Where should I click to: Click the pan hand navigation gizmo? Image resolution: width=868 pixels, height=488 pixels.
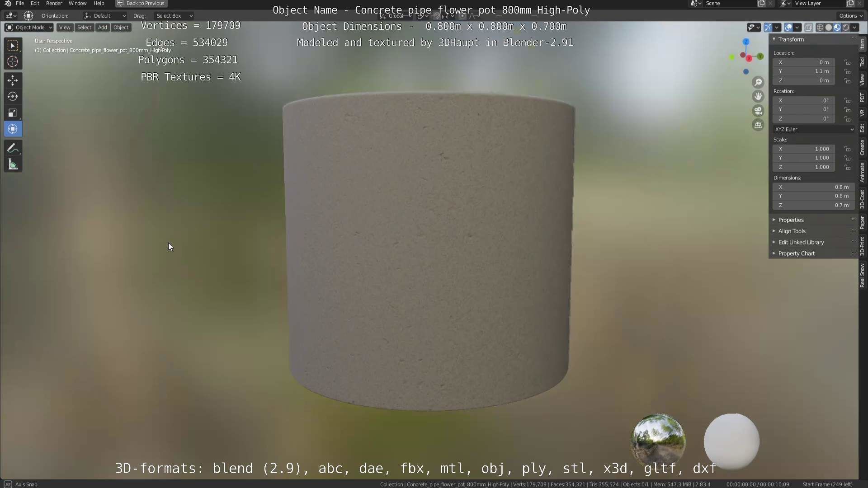[x=758, y=96]
